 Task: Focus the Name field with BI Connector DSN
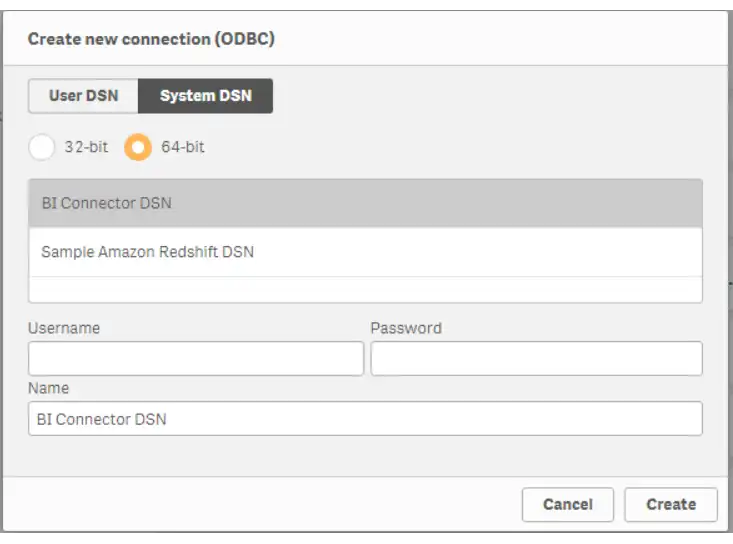coord(365,419)
